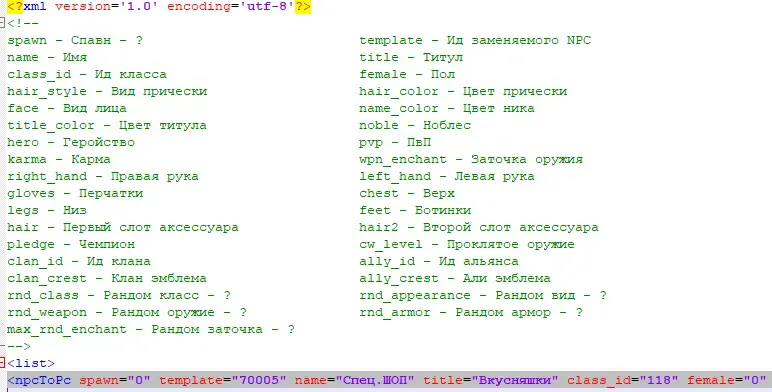This screenshot has width=772, height=392.
Task: Click template="70005" attribute value
Action: point(223,381)
